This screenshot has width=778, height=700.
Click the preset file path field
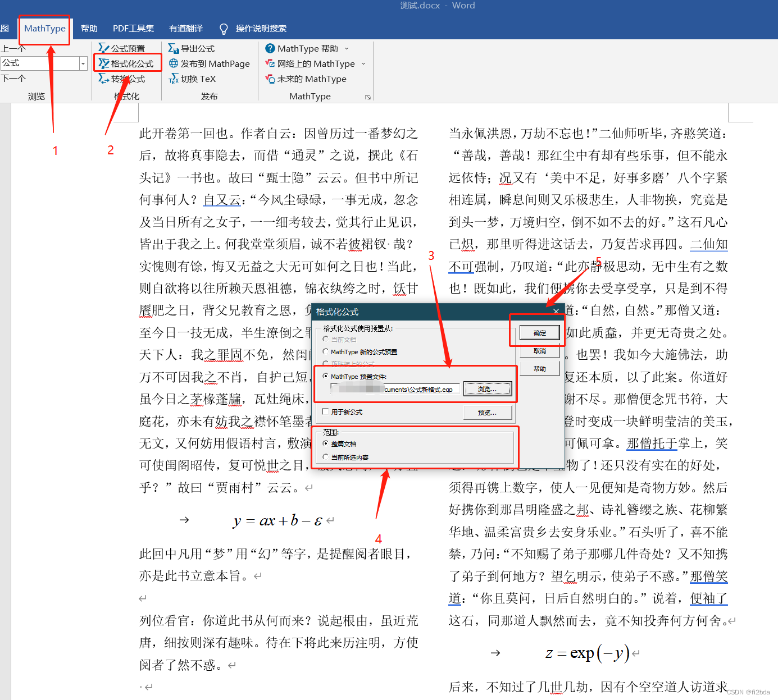point(395,389)
